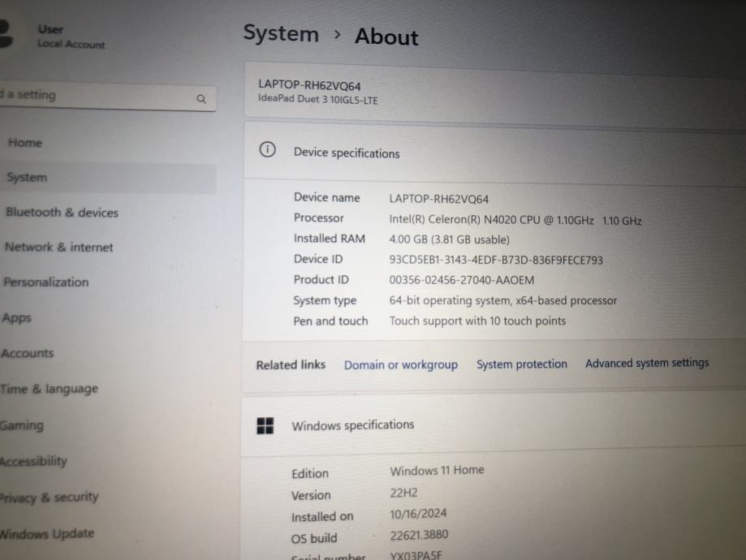Click the user profile avatar
Viewport: 746px width, 560px height.
pyautogui.click(x=6, y=33)
